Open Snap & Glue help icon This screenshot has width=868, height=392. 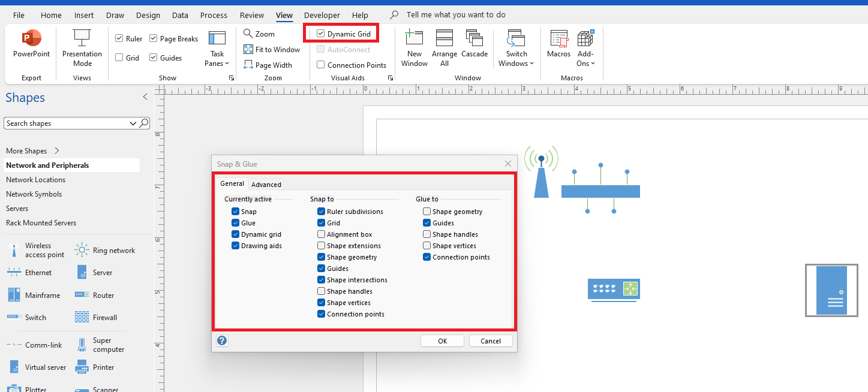tap(222, 341)
